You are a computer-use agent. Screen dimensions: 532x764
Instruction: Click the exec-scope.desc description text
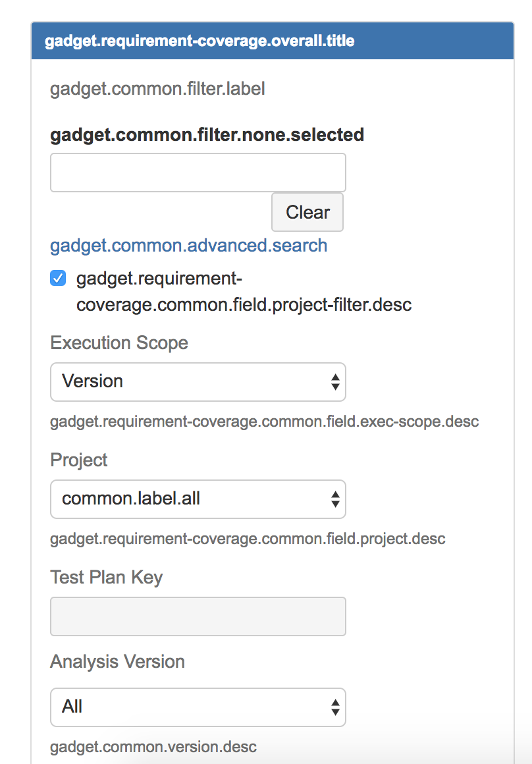click(x=264, y=422)
